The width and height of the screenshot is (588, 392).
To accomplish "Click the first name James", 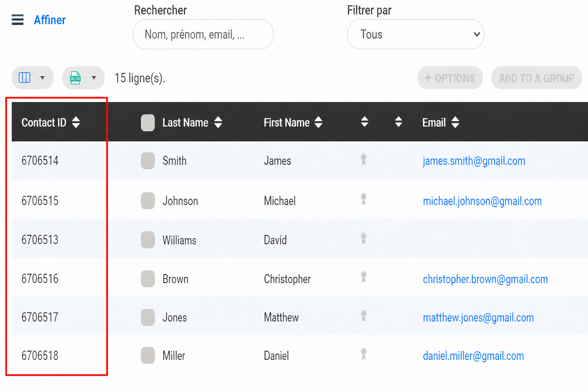I will [278, 161].
